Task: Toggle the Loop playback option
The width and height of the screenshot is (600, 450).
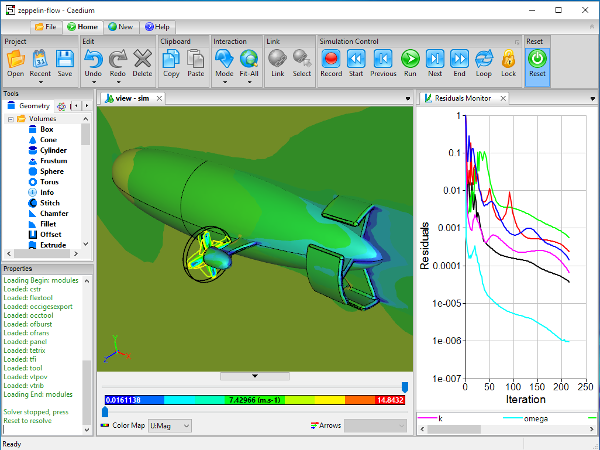Action: 484,62
